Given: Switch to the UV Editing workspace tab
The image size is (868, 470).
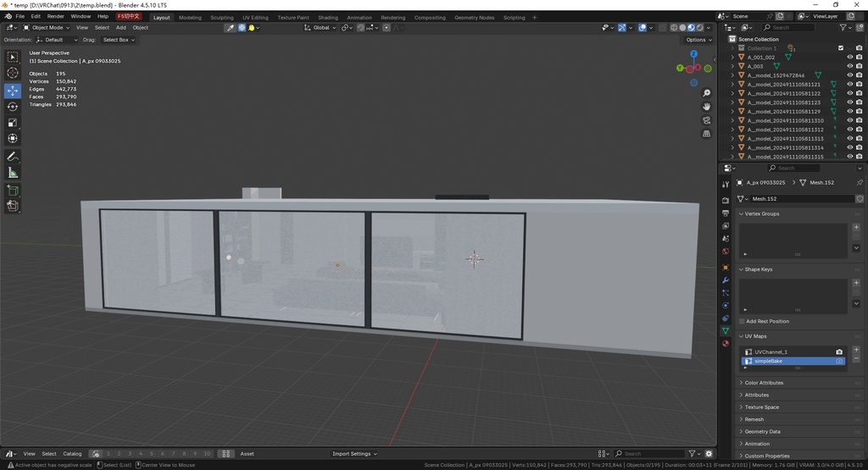Looking at the screenshot, I should pos(255,18).
